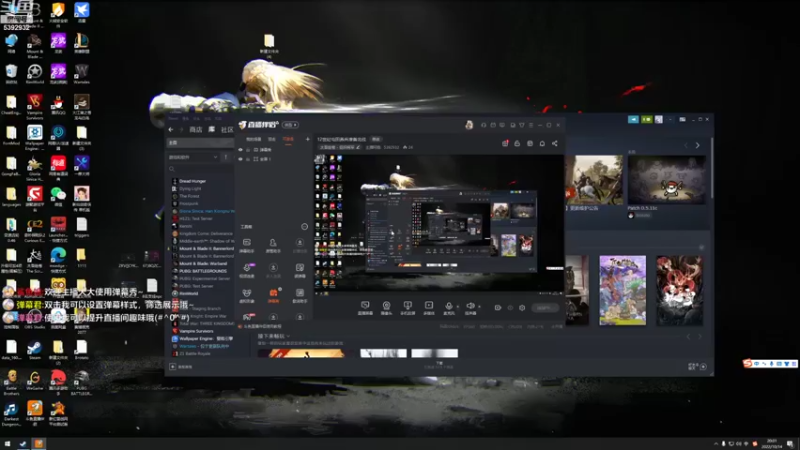Switch to the first scene tab
This screenshot has width=800, height=450.
click(254, 139)
